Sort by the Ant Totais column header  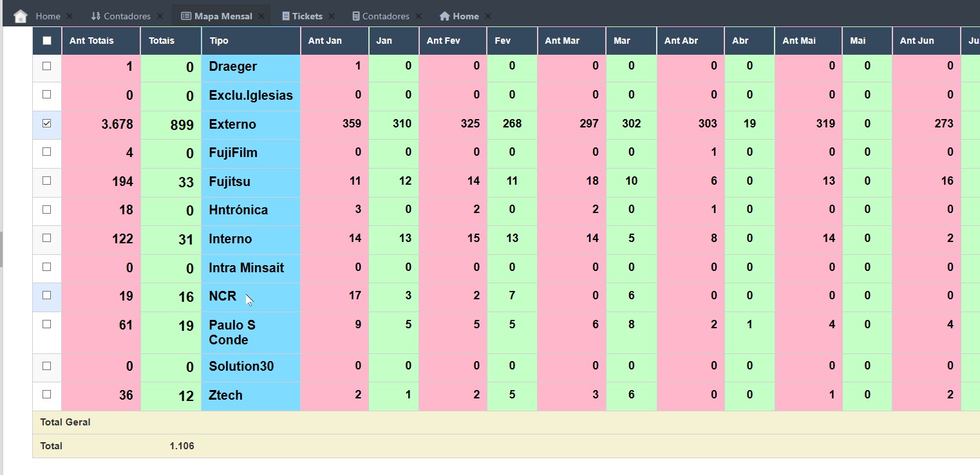point(91,41)
